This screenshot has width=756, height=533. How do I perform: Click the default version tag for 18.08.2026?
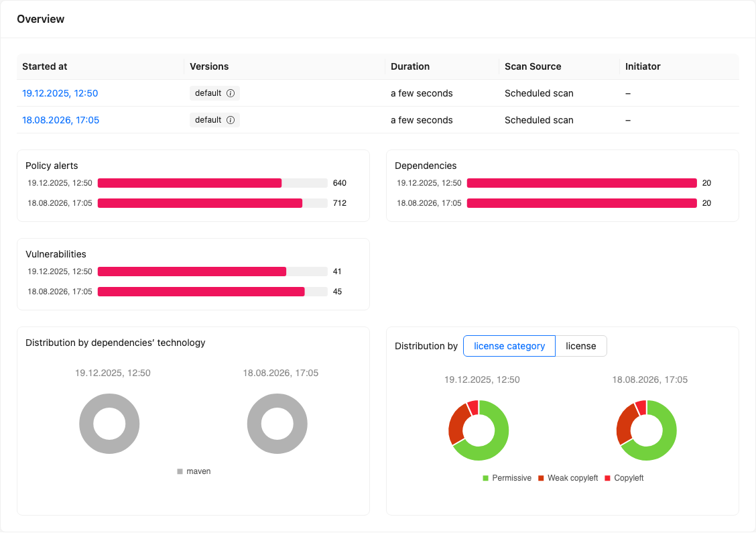click(x=214, y=120)
